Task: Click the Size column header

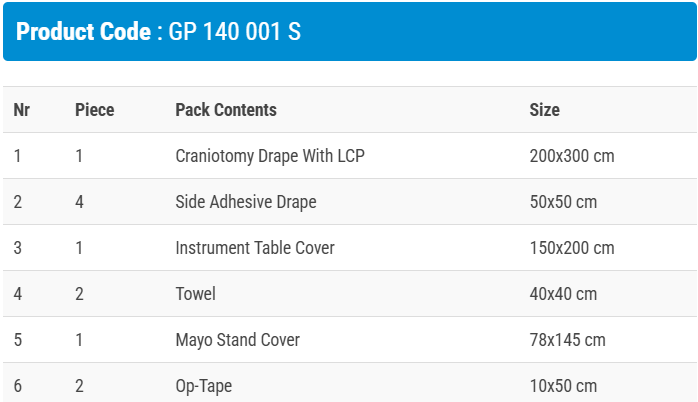Action: point(545,110)
